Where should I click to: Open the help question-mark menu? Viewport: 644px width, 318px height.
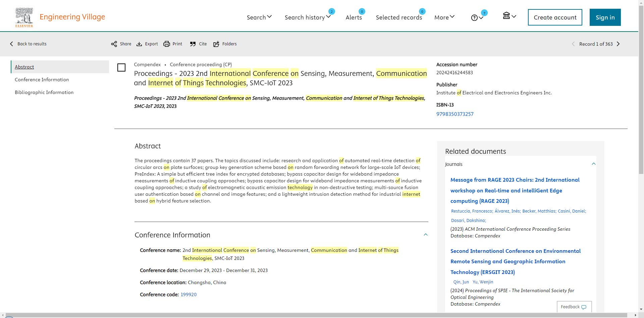(477, 18)
